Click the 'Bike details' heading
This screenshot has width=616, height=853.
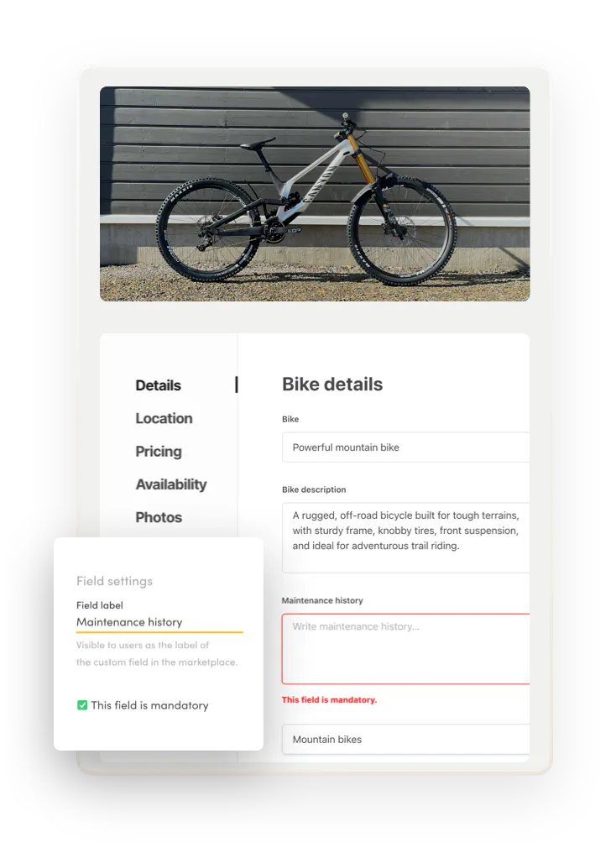tap(332, 385)
